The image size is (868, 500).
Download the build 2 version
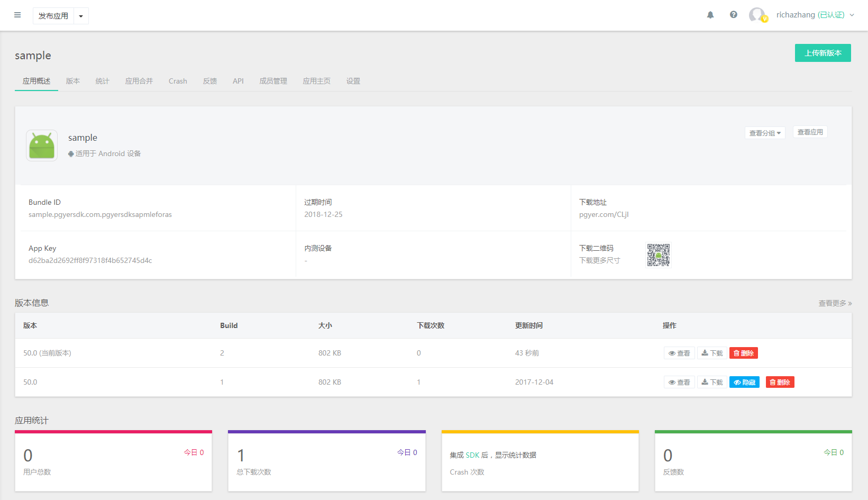click(x=712, y=353)
